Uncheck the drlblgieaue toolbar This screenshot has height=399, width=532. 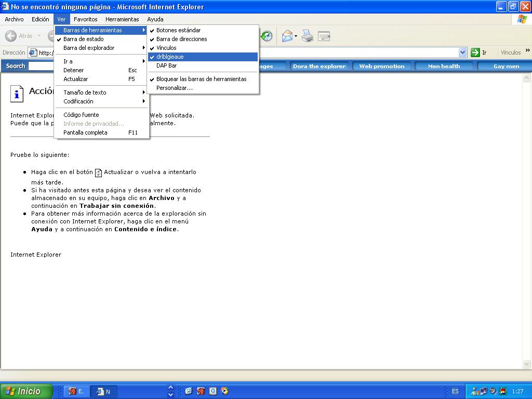coord(203,57)
